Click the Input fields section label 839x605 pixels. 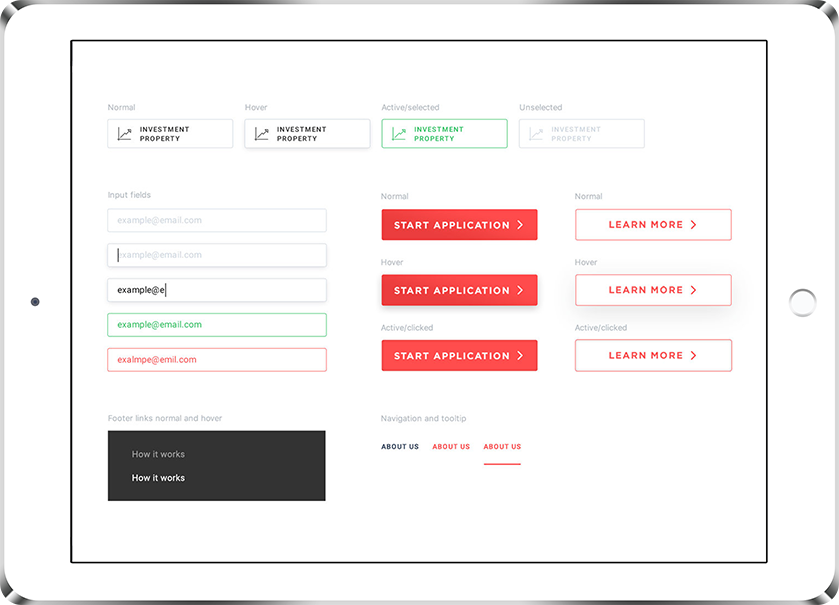point(129,195)
